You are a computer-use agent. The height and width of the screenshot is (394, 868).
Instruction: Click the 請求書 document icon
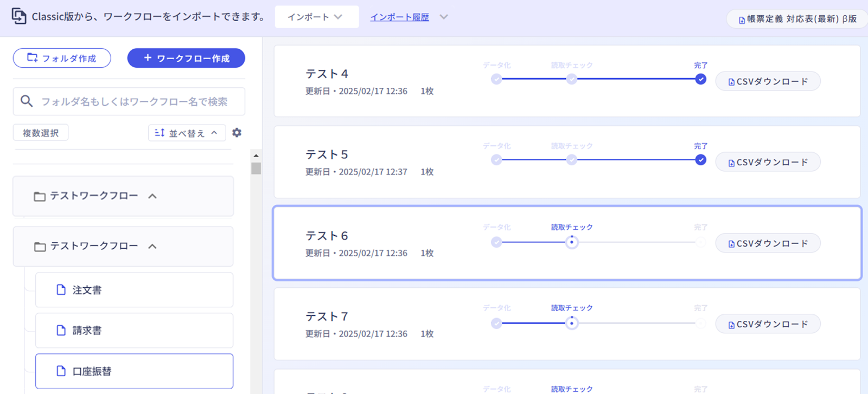point(61,330)
